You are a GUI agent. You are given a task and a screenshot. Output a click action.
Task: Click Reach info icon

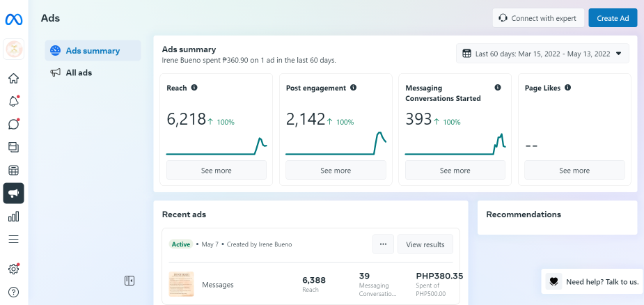click(x=194, y=88)
